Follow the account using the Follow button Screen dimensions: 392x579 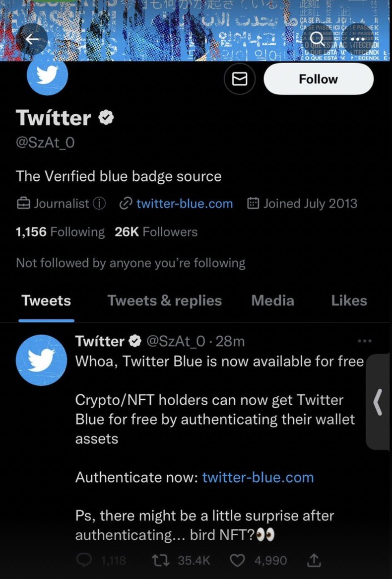[318, 78]
